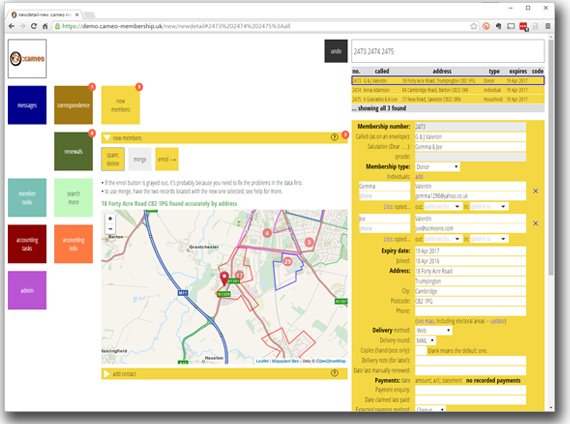Click the Called (as on envelope) field
The height and width of the screenshot is (424, 570).
(470, 137)
